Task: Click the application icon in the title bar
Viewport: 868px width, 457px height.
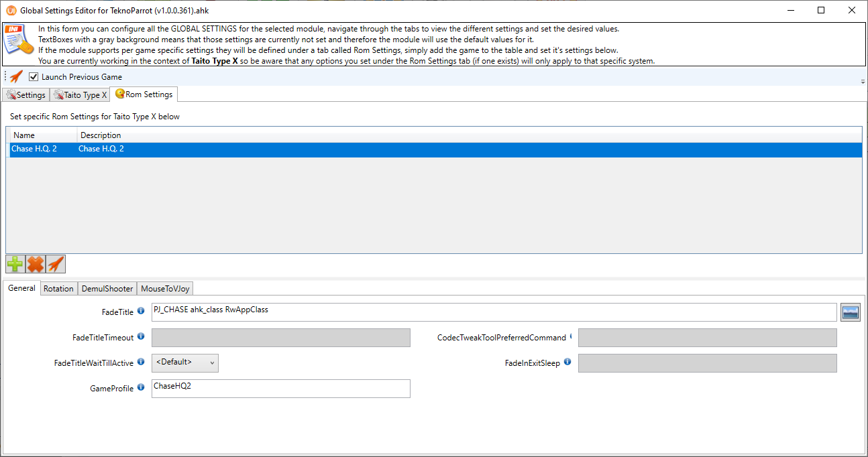Action: [11, 10]
